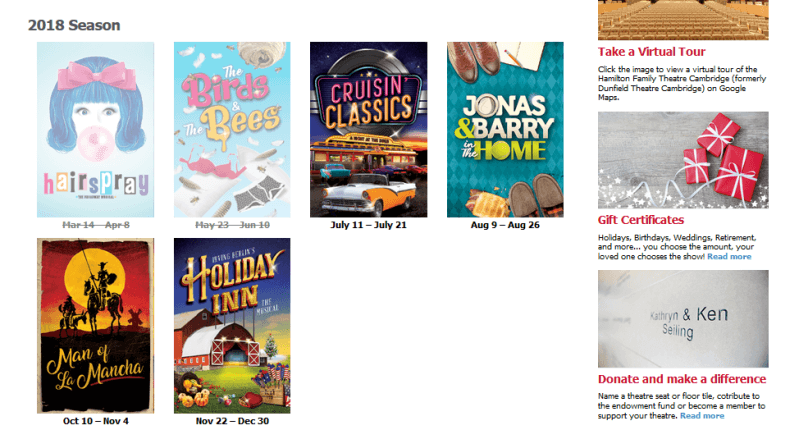
Task: Open the Man of La Mancha poster
Action: [95, 326]
